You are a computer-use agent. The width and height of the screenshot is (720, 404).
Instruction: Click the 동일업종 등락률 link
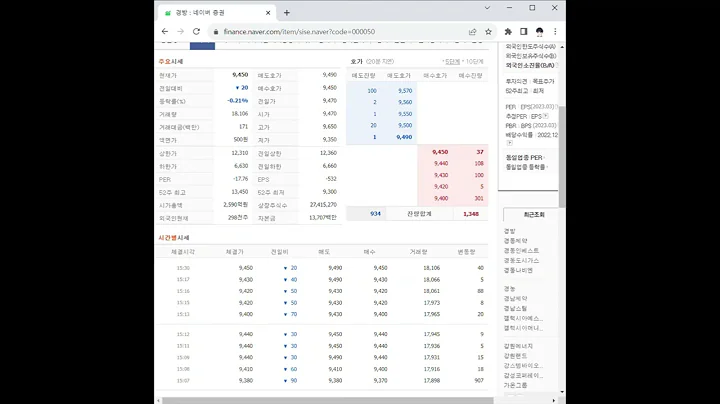pyautogui.click(x=525, y=167)
